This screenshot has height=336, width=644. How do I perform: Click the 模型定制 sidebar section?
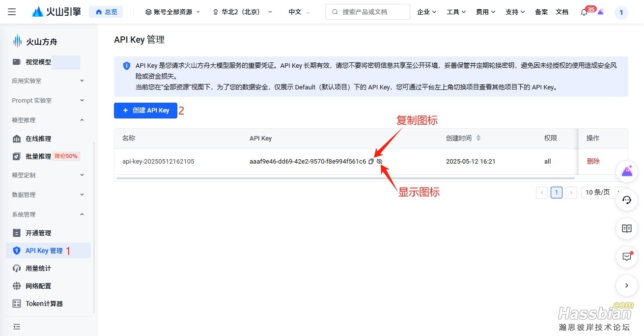[x=48, y=175]
